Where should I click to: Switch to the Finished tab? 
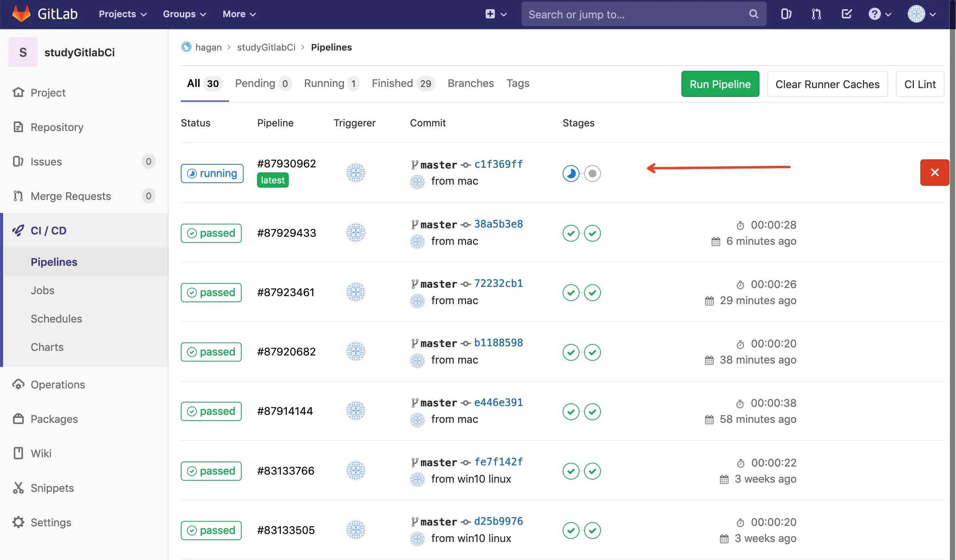tap(403, 84)
